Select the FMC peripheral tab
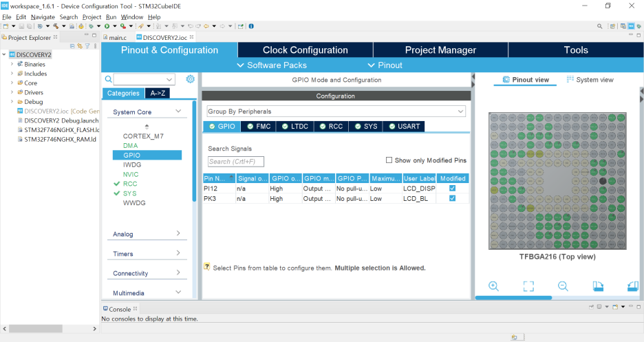This screenshot has width=644, height=342. coord(258,127)
